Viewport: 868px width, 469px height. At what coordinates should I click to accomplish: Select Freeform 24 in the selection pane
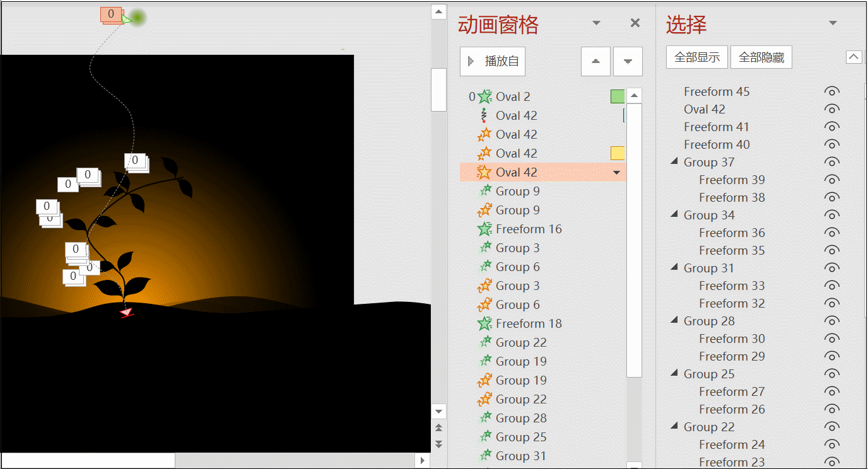tap(732, 444)
